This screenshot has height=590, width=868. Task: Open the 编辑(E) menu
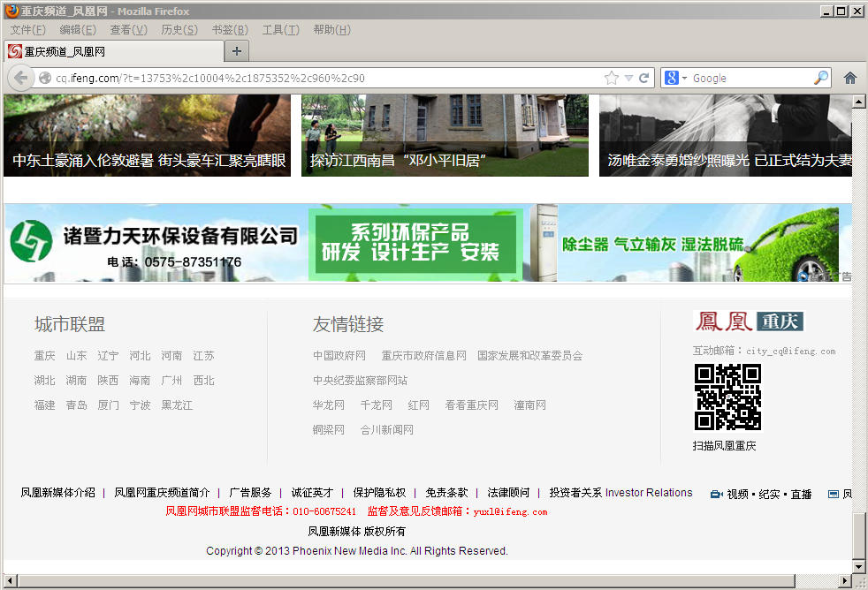(78, 30)
